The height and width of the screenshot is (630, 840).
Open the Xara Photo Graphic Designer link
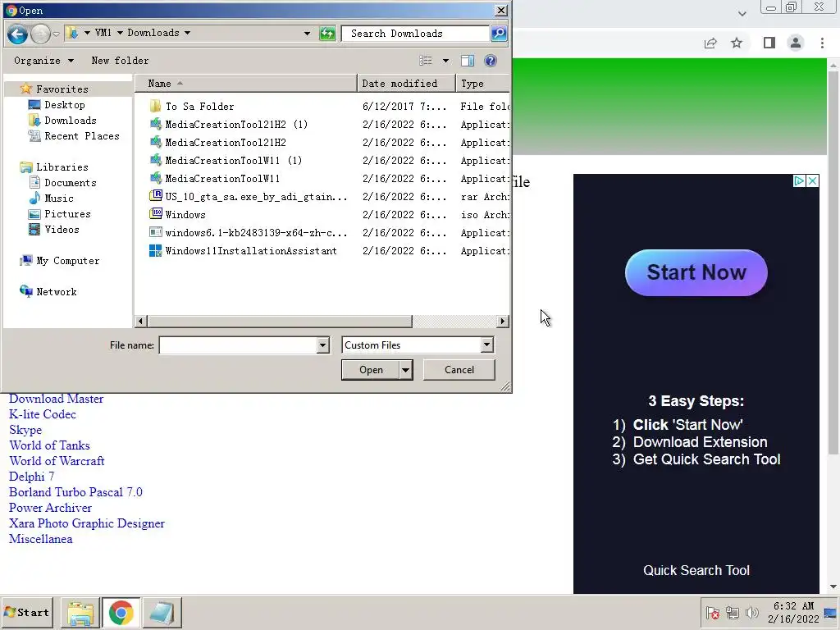click(87, 523)
